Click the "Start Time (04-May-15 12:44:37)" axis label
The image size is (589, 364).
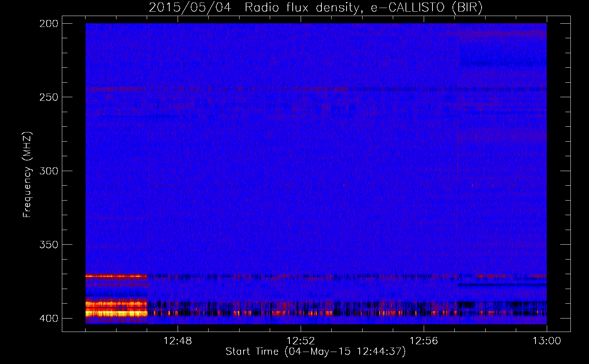click(316, 352)
